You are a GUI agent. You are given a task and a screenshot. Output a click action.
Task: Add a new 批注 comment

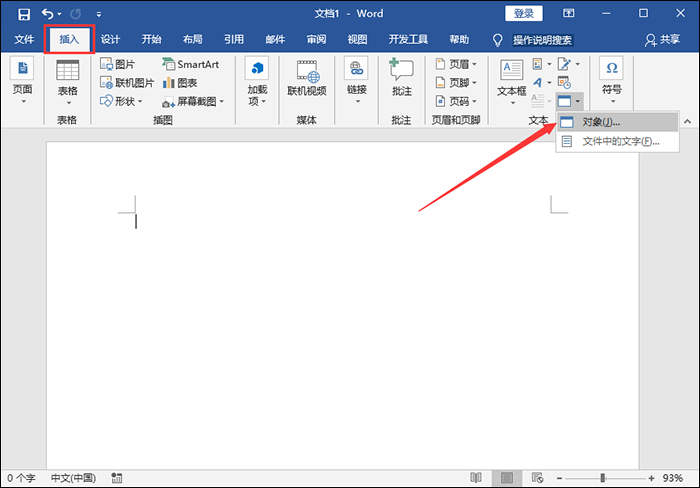[x=401, y=77]
